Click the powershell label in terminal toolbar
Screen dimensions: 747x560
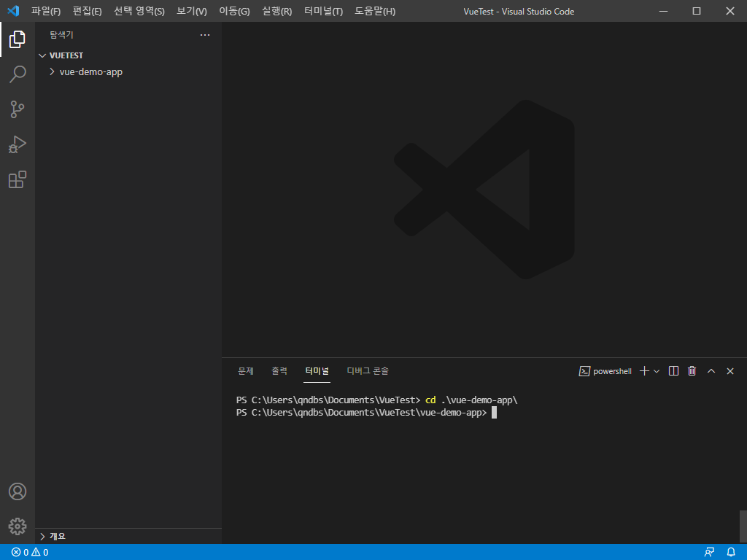tap(612, 371)
